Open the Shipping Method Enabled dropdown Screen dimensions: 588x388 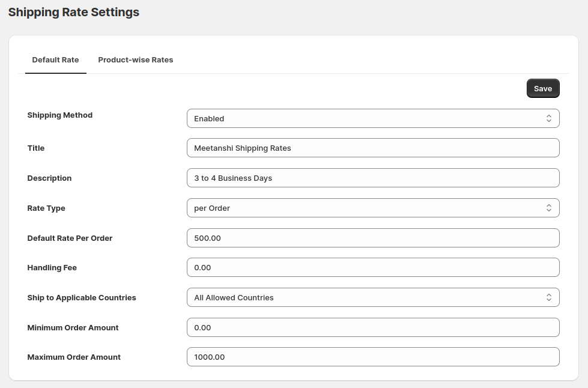click(373, 118)
